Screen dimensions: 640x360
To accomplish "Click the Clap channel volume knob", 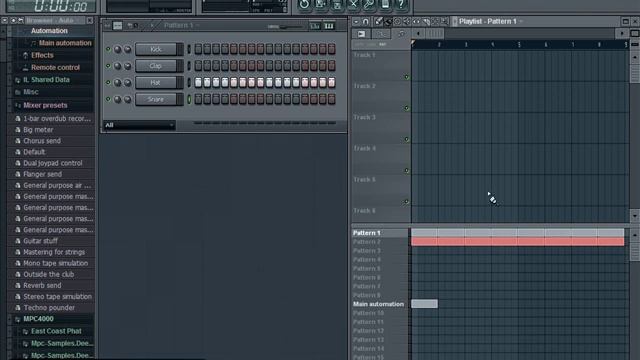I will 128,66.
